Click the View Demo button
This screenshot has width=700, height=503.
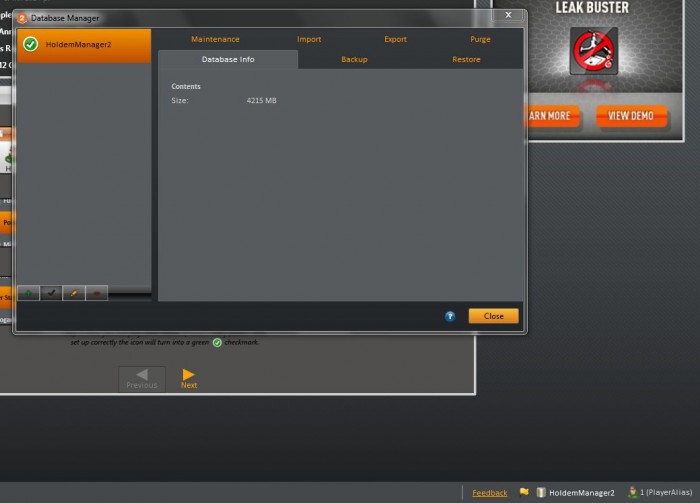[x=631, y=116]
